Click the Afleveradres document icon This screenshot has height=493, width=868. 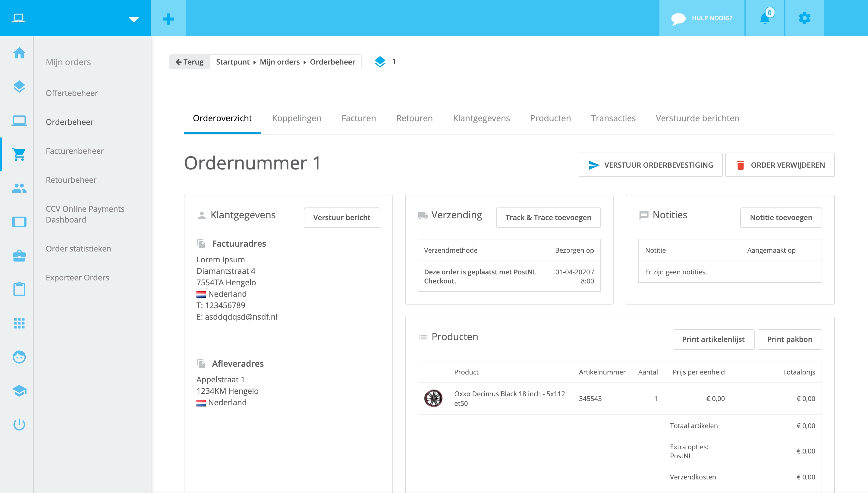(x=201, y=364)
